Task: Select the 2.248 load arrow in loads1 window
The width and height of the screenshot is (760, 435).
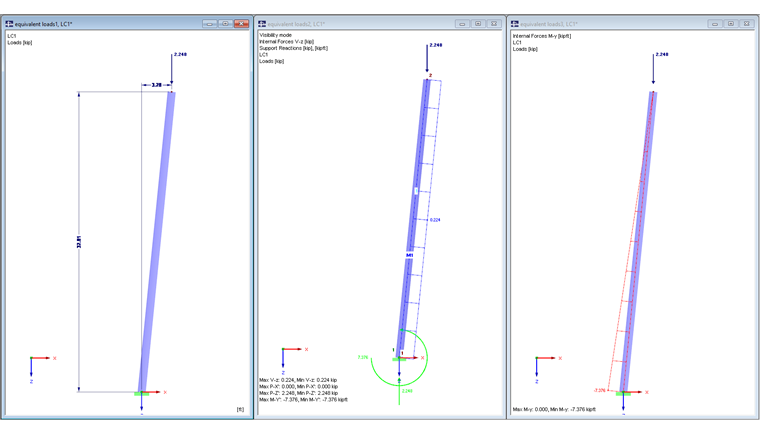Action: [x=172, y=70]
